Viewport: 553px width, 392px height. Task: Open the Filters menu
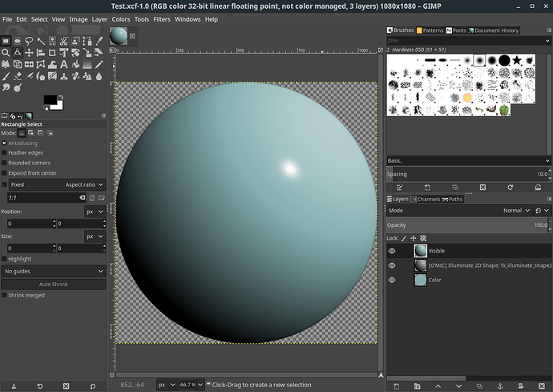161,19
